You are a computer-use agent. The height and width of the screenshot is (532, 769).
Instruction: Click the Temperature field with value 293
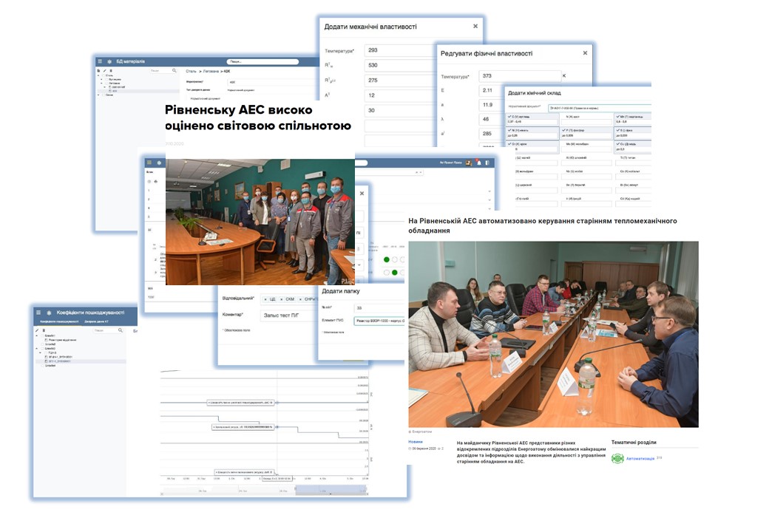coord(399,51)
